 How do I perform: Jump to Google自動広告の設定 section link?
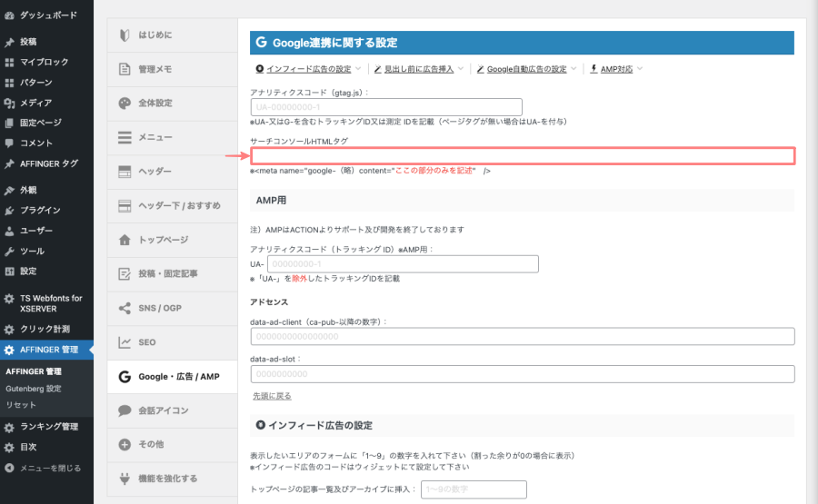click(x=526, y=69)
